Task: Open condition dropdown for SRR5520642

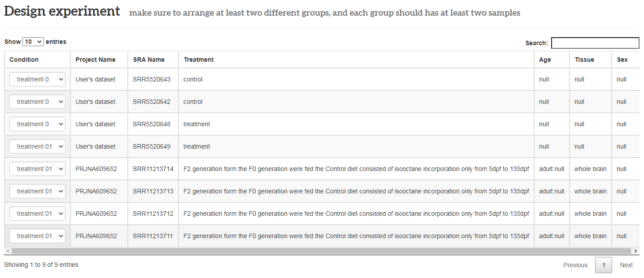Action: 37,102
